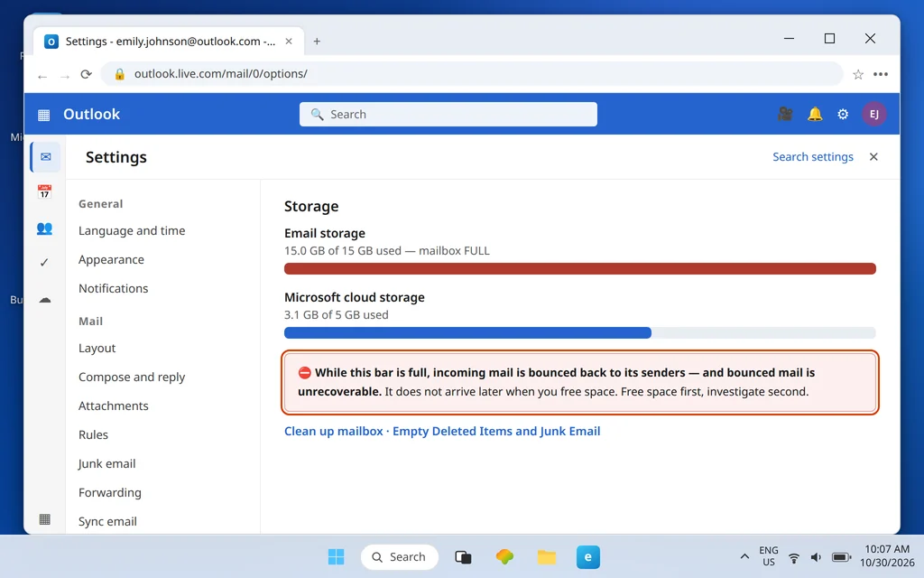Screen dimensions: 924x578
Task: Click "15.0 GB of 15 GB used" text
Action: (x=342, y=251)
